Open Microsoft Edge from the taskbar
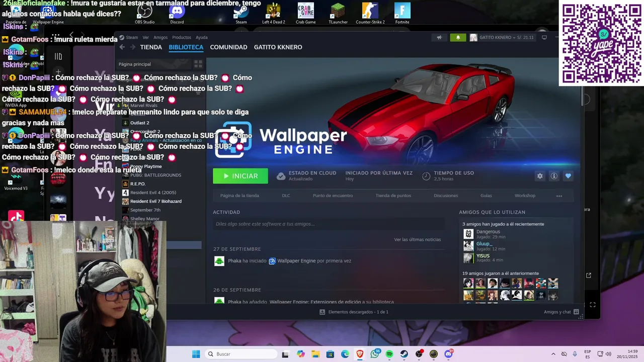Viewport: 644px width, 362px height. [345, 354]
